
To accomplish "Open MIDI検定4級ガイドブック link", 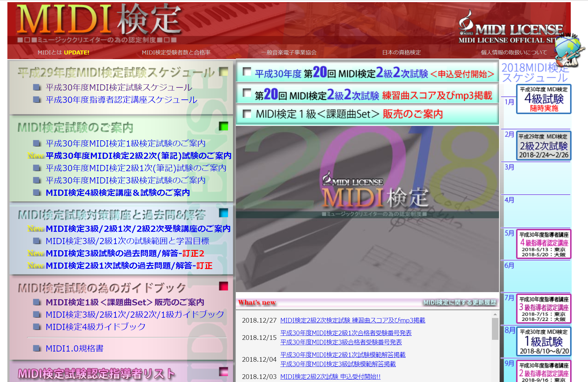I will point(95,327).
